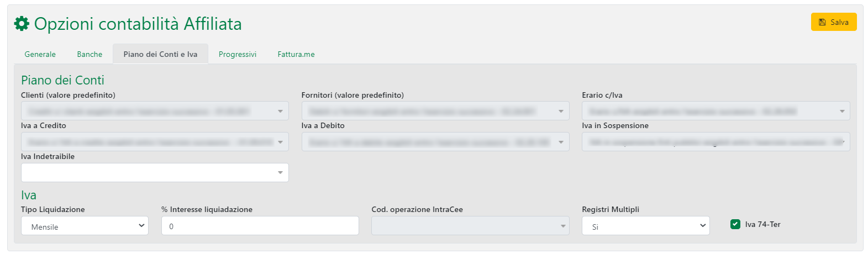Viewport: 868px width, 254px height.
Task: Click the gear icon beside the page title
Action: 22,24
